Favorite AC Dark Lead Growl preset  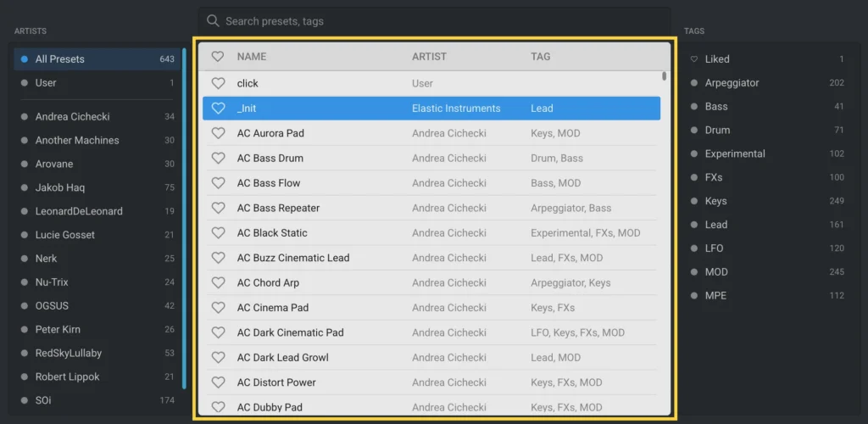point(218,358)
